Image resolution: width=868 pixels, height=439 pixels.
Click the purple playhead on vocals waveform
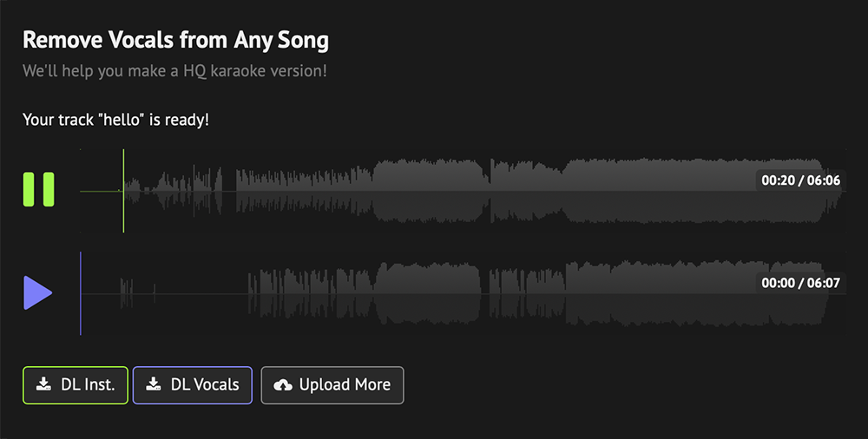click(81, 292)
